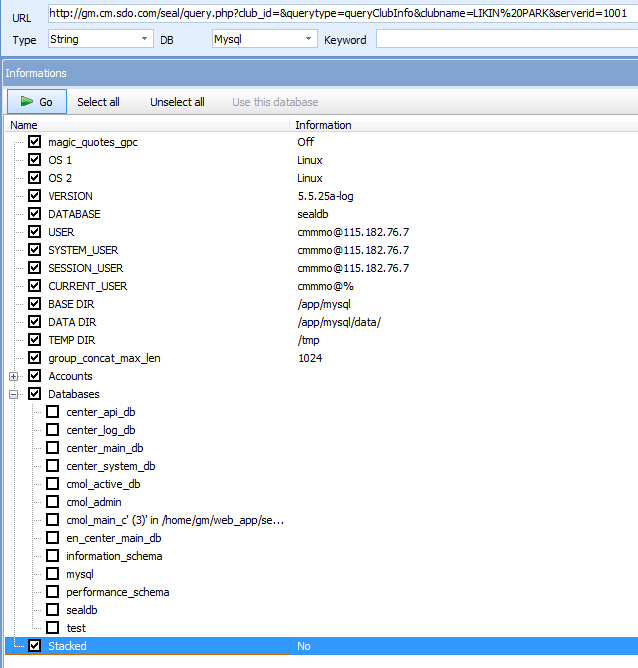This screenshot has width=638, height=668.
Task: Expand the Accounts tree node
Action: [14, 376]
